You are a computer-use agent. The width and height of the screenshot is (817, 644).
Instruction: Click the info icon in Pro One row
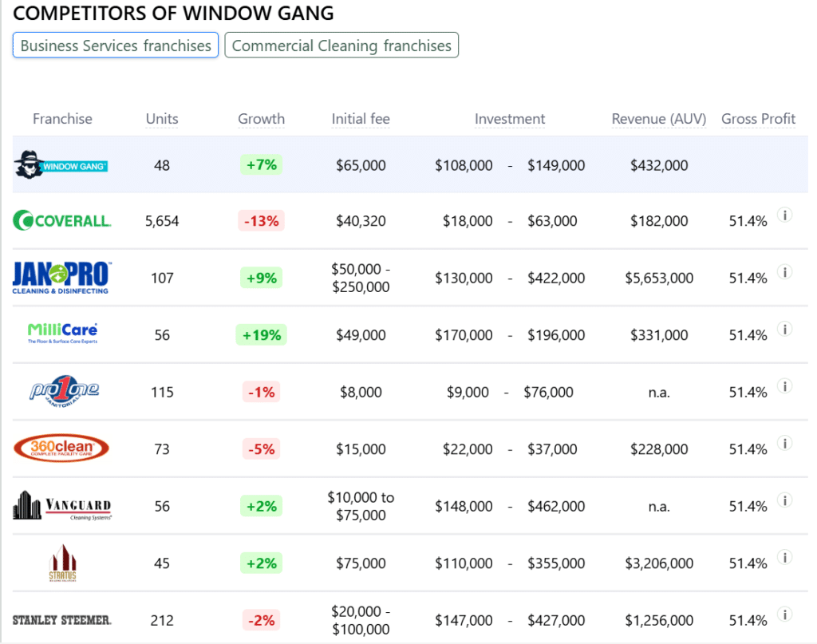(x=785, y=386)
